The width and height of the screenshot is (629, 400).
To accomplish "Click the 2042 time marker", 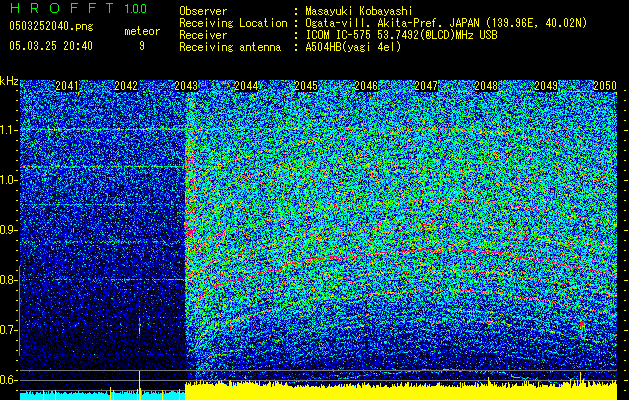I will [126, 86].
